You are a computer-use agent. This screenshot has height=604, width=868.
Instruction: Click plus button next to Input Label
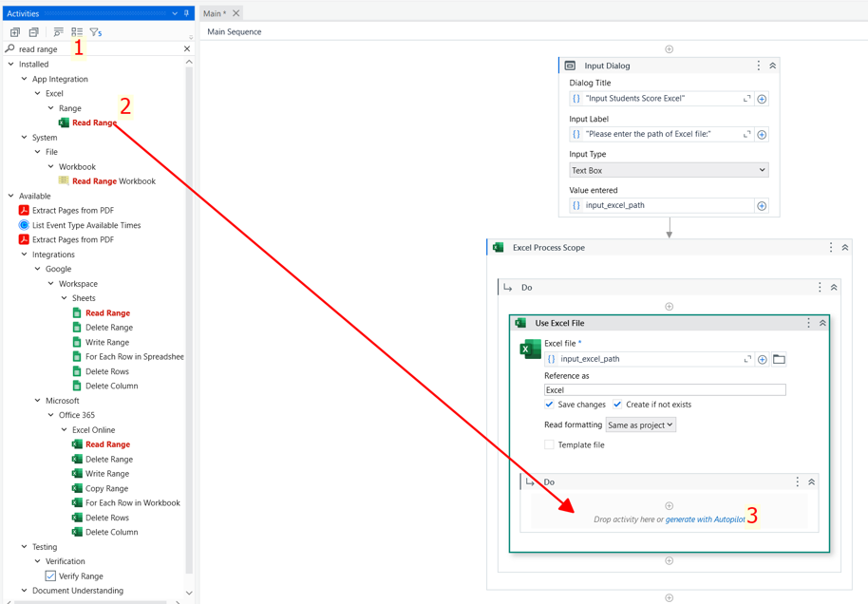coord(762,135)
